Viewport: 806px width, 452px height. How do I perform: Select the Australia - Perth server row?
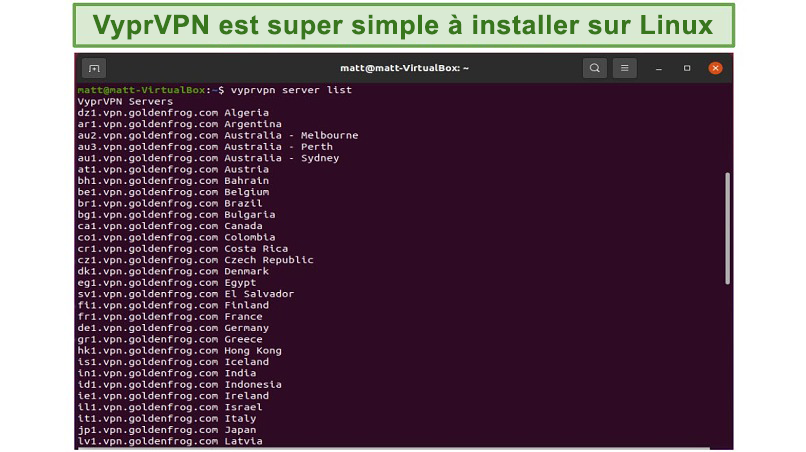click(205, 147)
